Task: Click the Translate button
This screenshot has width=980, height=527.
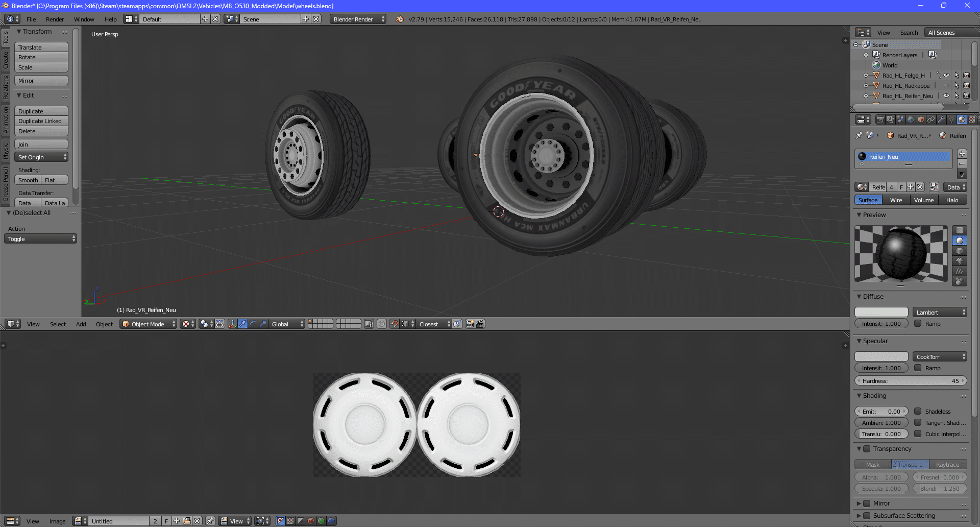Action: (x=41, y=47)
